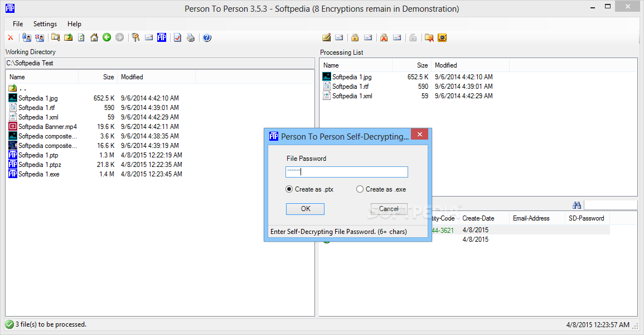Image resolution: width=644 pixels, height=335 pixels.
Task: Click the sign-with-pencil icon
Action: (327, 38)
